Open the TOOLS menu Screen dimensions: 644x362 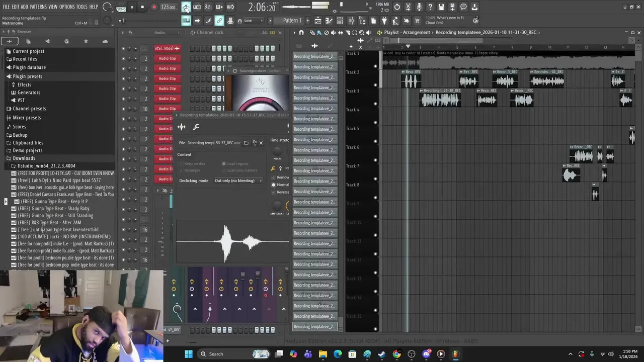(x=82, y=7)
